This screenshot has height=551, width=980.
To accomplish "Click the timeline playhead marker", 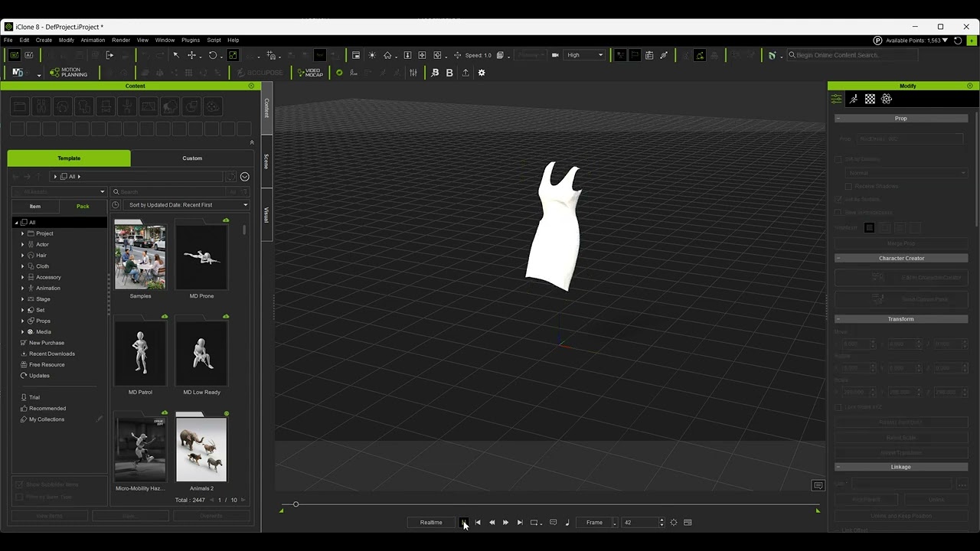I will pos(296,504).
